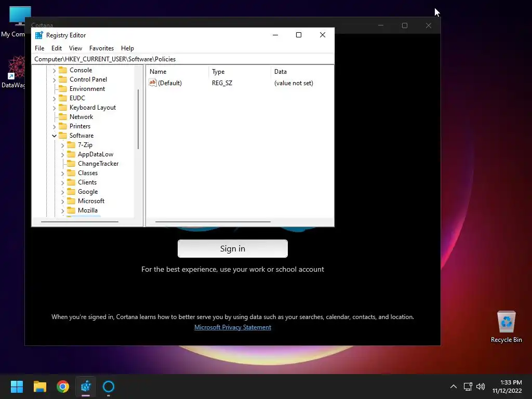Click the (Default) string value icon

153,83
